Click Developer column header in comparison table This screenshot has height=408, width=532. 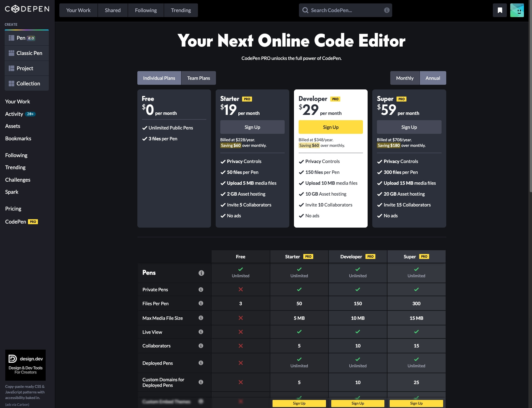click(358, 256)
